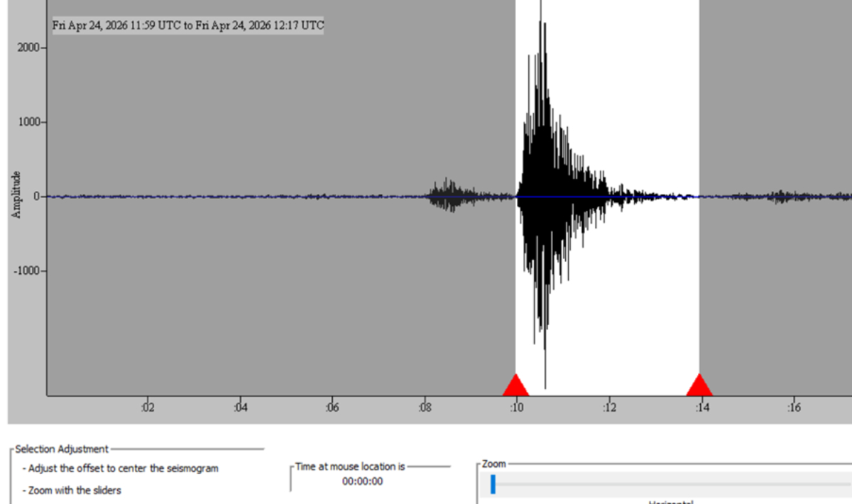Click the :04 time axis label

click(x=240, y=407)
